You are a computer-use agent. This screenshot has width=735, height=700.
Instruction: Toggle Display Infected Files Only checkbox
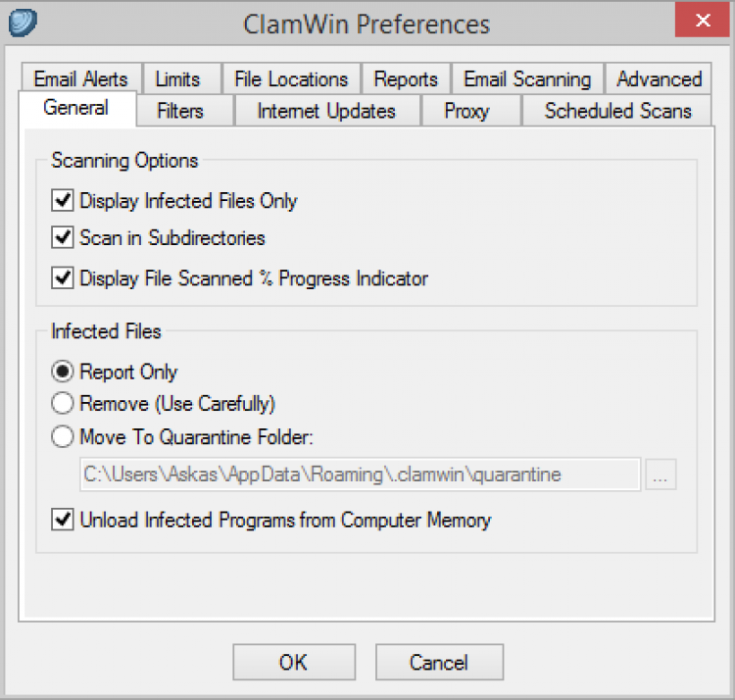click(x=64, y=202)
